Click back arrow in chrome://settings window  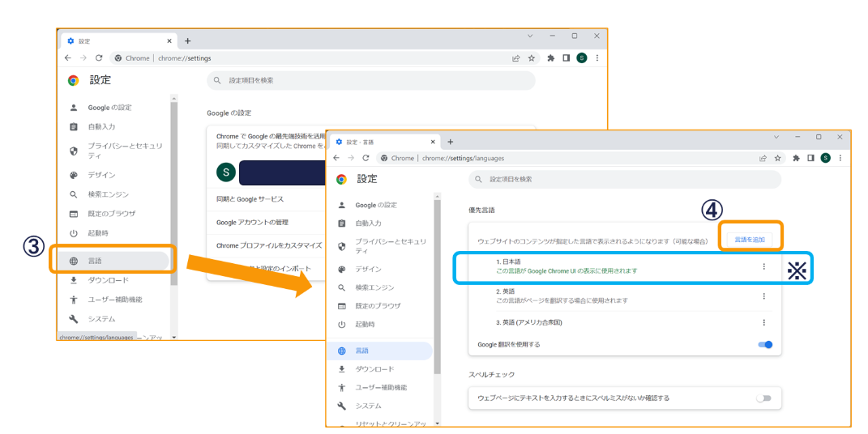pyautogui.click(x=67, y=58)
